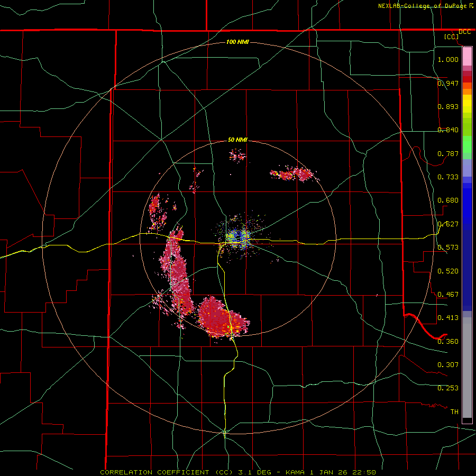Click the 0.893 scale value
The height and width of the screenshot is (476, 476).
[448, 106]
